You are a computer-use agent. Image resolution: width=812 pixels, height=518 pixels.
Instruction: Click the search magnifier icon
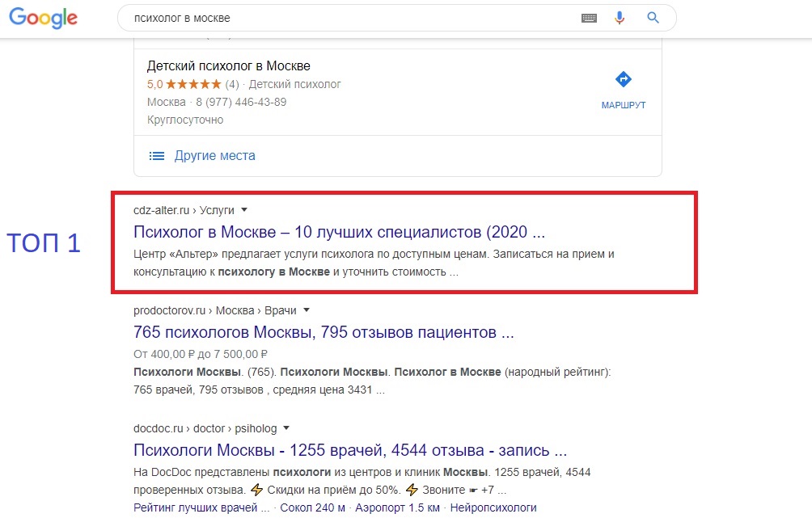pos(652,17)
